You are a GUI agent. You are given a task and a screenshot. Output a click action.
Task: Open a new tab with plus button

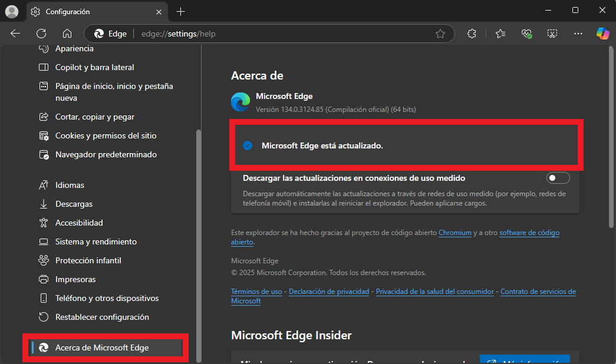(181, 12)
